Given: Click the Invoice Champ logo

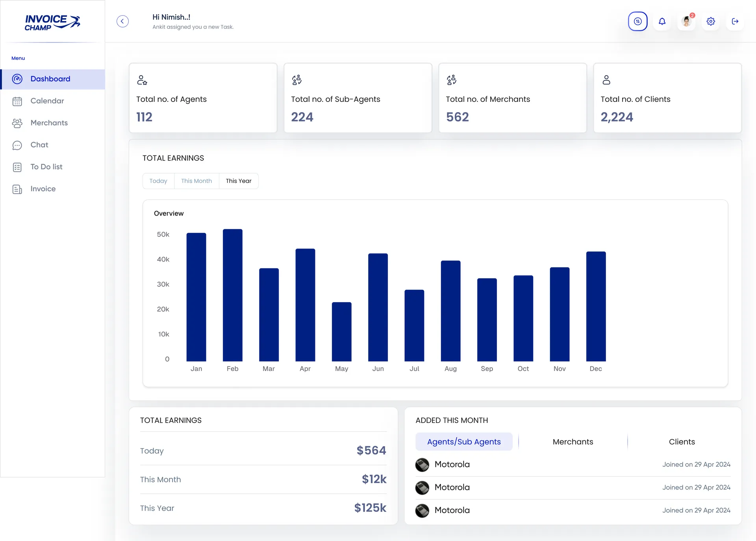Looking at the screenshot, I should click(x=52, y=22).
